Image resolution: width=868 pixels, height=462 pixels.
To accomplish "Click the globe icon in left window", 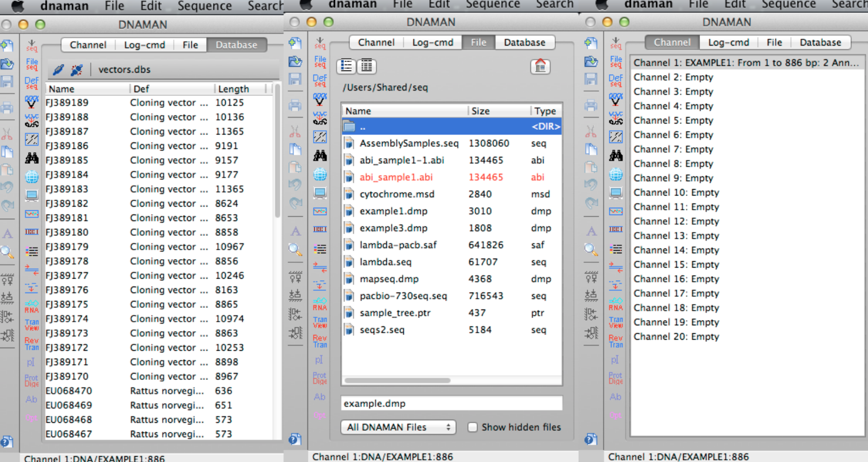I will pyautogui.click(x=31, y=176).
